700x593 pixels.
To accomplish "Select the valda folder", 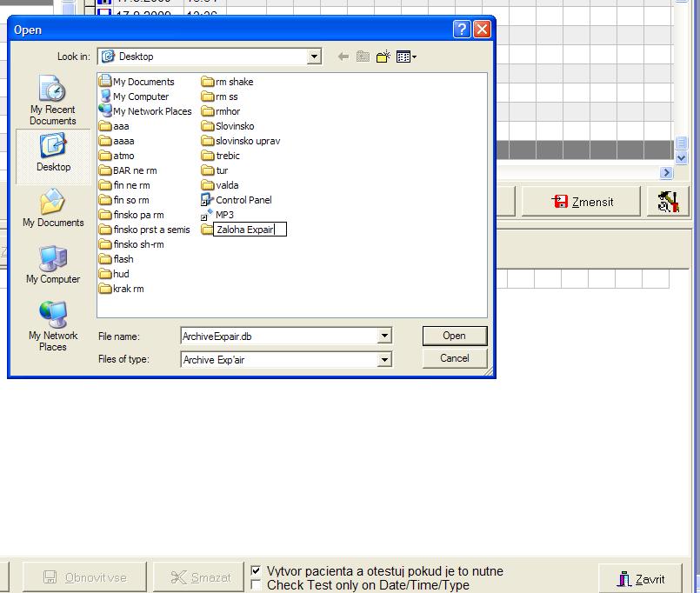I will (x=220, y=185).
